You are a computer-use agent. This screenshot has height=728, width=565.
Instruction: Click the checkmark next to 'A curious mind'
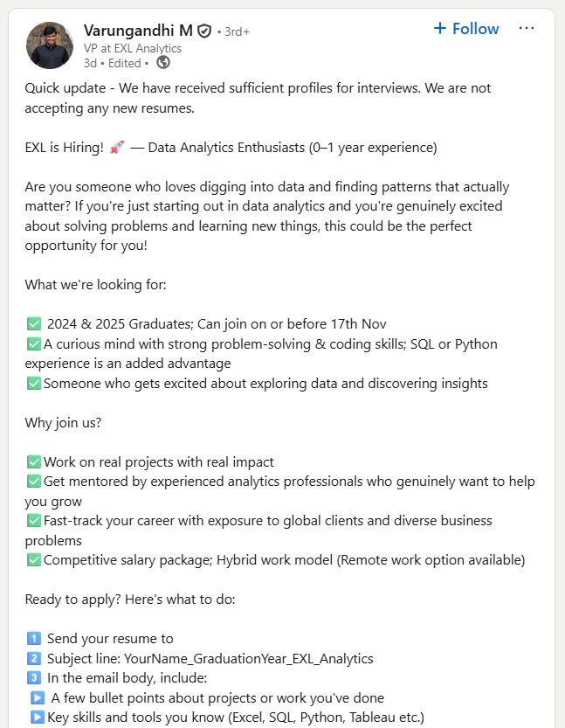coord(34,344)
